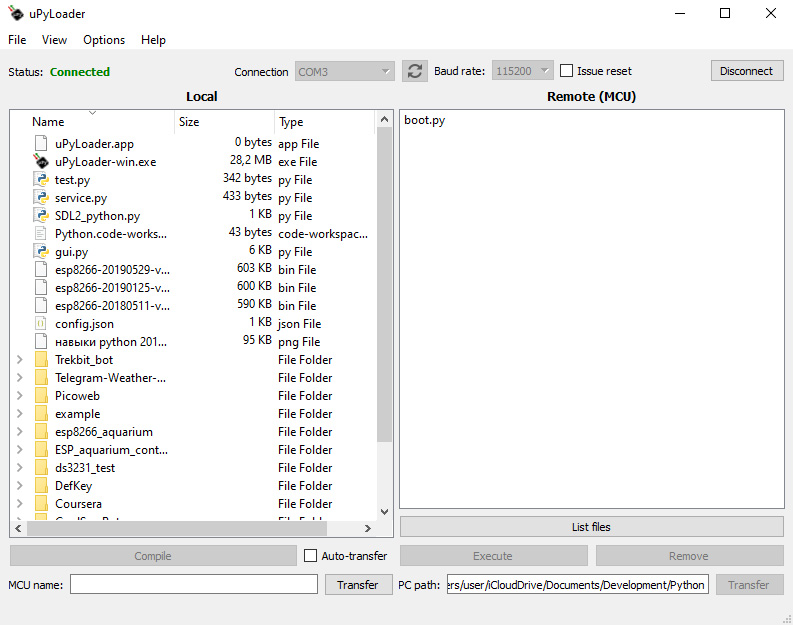793x625 pixels.
Task: Click the Picoweb folder icon
Action: pos(41,395)
